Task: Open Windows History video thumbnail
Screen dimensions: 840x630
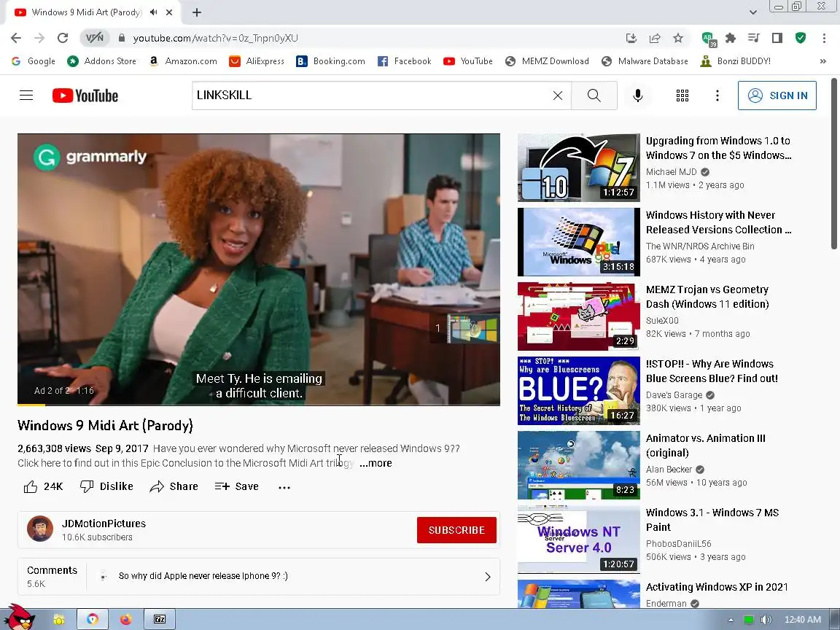Action: (578, 241)
